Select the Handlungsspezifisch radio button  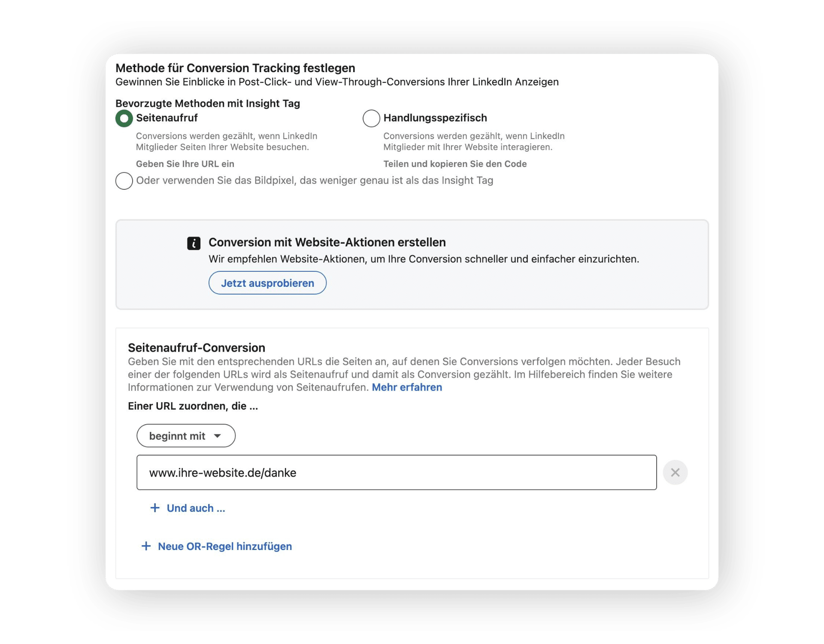coord(371,118)
